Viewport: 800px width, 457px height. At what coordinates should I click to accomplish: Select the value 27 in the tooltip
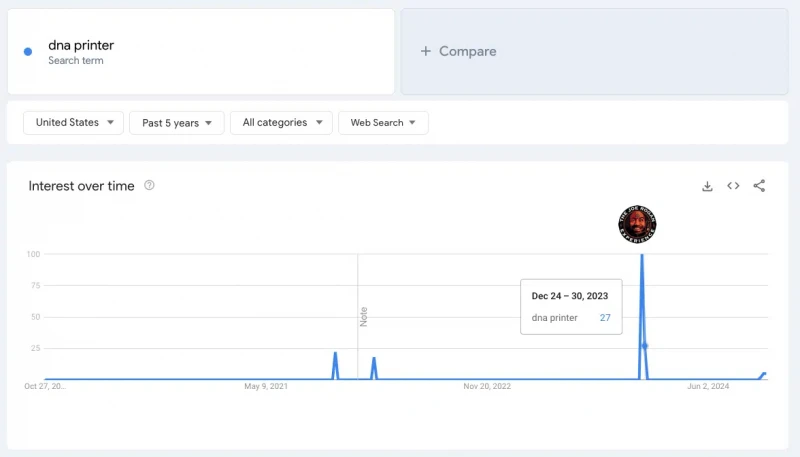pyautogui.click(x=605, y=318)
